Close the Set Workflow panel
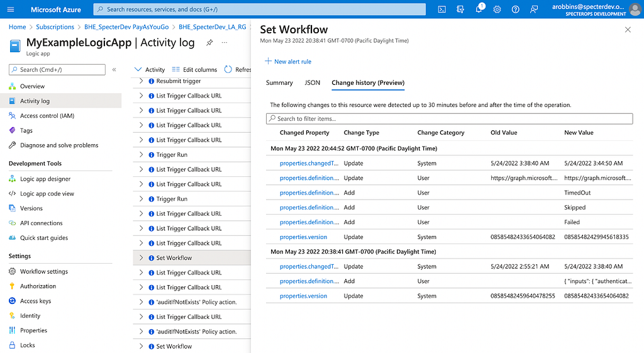The image size is (644, 353). pos(628,30)
